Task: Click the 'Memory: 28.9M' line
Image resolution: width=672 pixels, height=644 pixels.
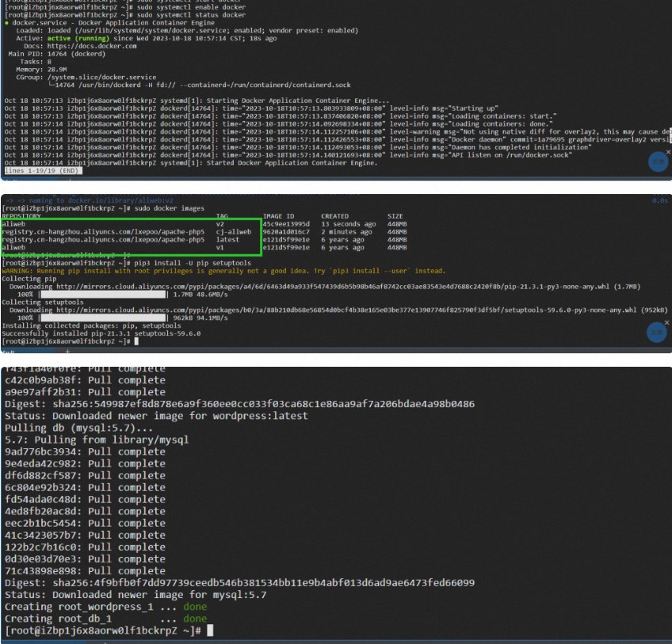Action: pyautogui.click(x=41, y=70)
